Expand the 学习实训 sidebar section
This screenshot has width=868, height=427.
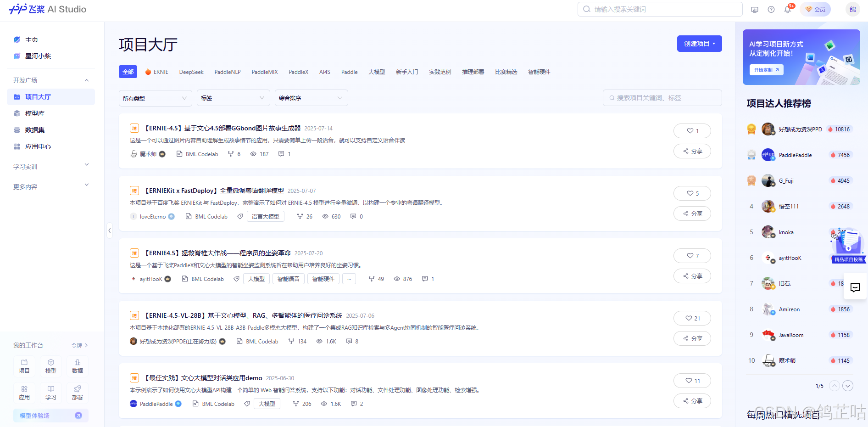87,165
